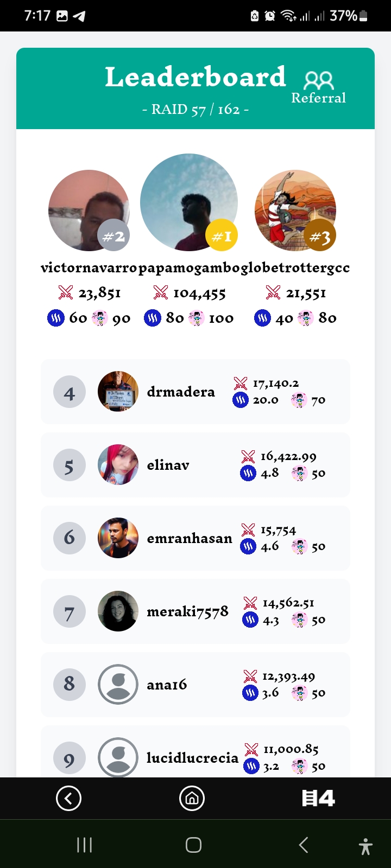Tap Steem coin icon beside elinav's 4.8
391x868 pixels.
(248, 473)
